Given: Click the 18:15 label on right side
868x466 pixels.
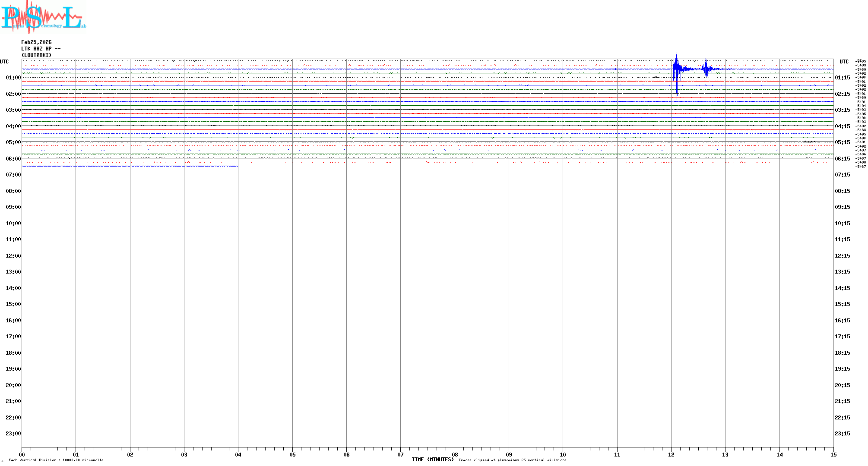Looking at the screenshot, I should coord(842,353).
